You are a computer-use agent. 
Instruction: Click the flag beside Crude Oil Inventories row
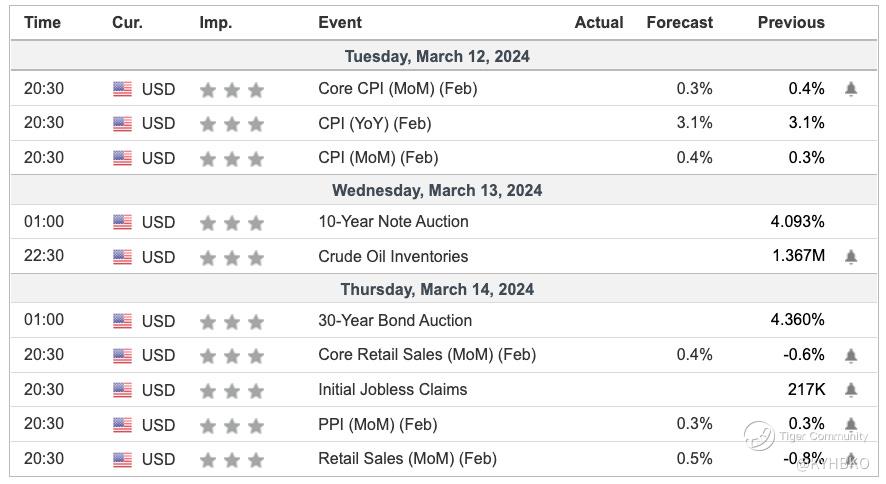(122, 256)
